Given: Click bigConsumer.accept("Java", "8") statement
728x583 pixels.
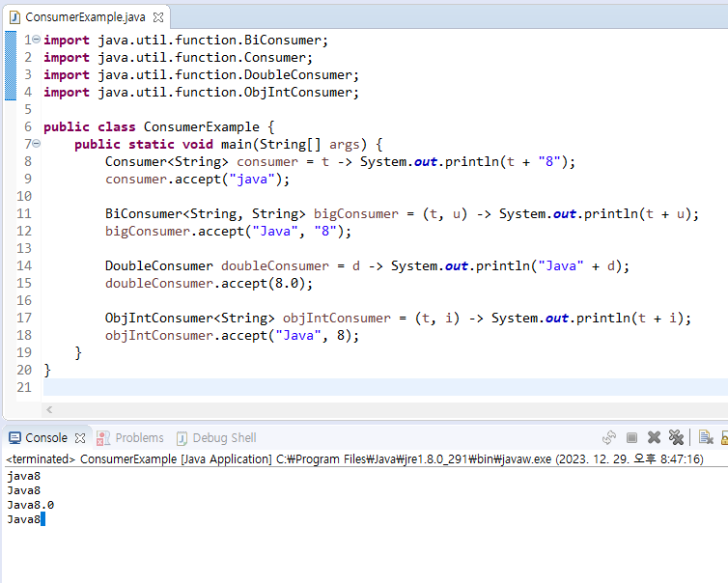Looking at the screenshot, I should [x=228, y=231].
